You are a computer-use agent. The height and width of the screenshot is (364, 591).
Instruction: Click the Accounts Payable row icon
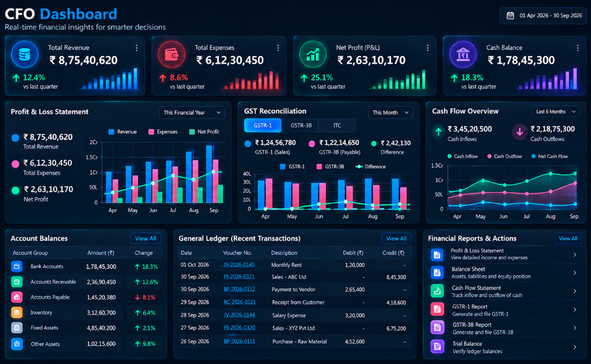(x=17, y=298)
